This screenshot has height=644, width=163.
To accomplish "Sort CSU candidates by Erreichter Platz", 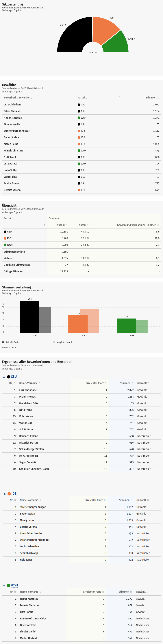I will (x=96, y=383).
